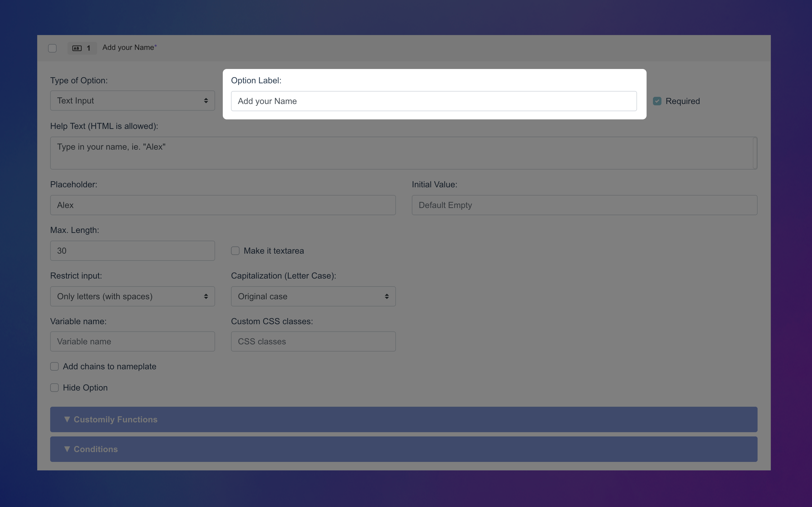Click the stepper arrows on Text Input dropdown
The width and height of the screenshot is (812, 507).
[x=206, y=100]
